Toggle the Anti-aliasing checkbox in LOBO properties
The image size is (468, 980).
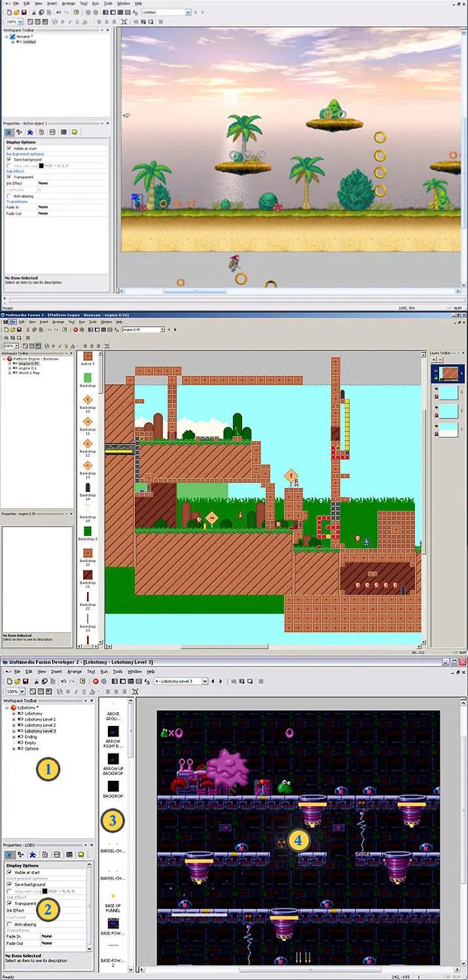(9, 924)
